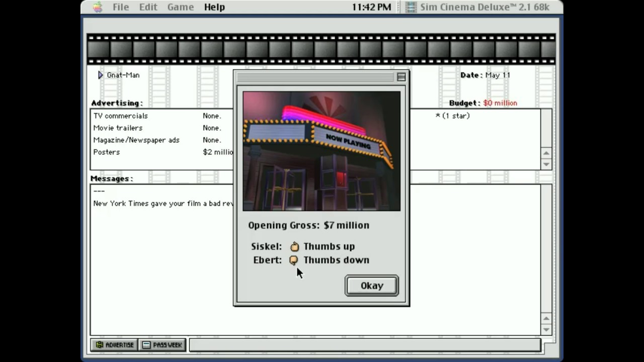Screen dimensions: 644x362
Task: Click the messages list scroll up arrow
Action: click(x=546, y=319)
